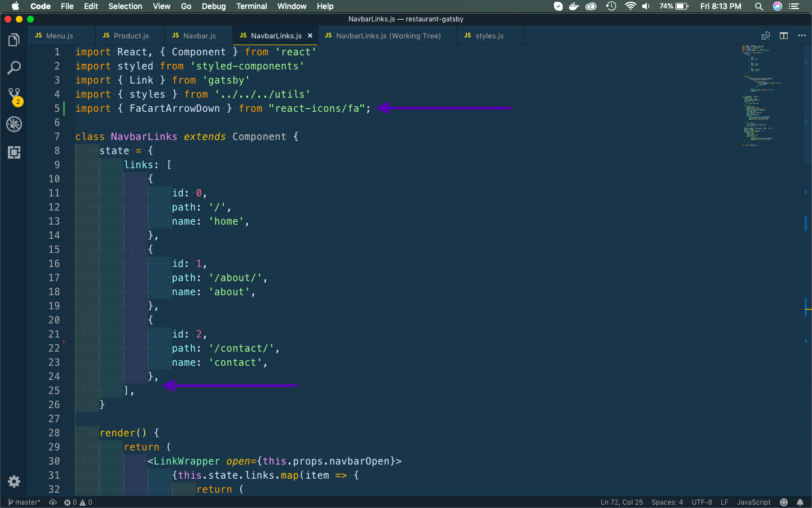Open the Time Machine menu bar icon

tap(611, 6)
